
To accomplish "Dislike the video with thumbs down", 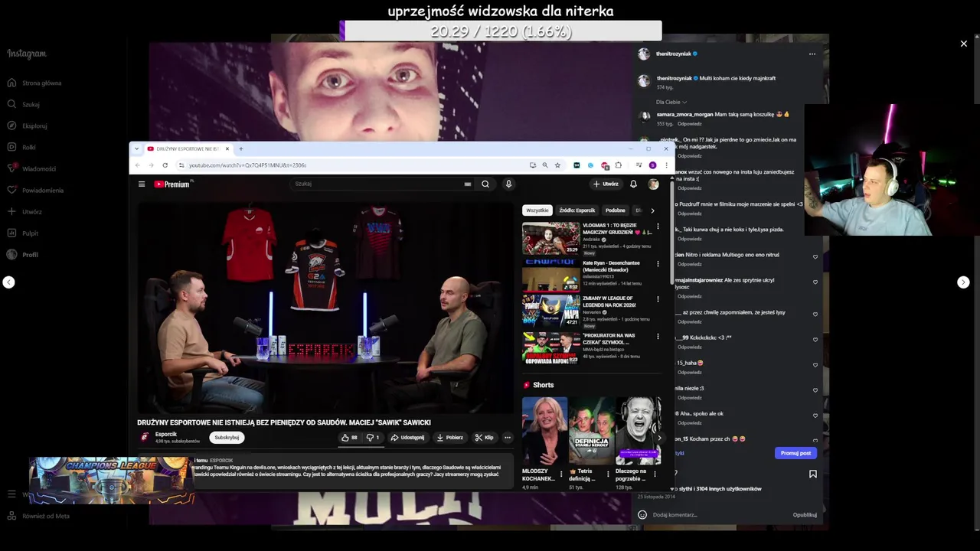I will click(x=373, y=438).
